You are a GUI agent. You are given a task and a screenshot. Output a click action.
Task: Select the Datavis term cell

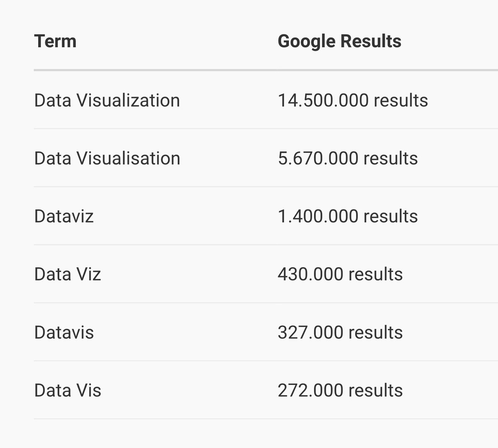pyautogui.click(x=64, y=333)
